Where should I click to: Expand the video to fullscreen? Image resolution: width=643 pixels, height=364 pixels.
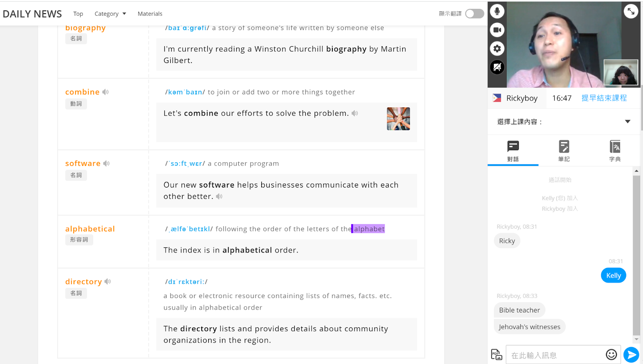tap(631, 11)
